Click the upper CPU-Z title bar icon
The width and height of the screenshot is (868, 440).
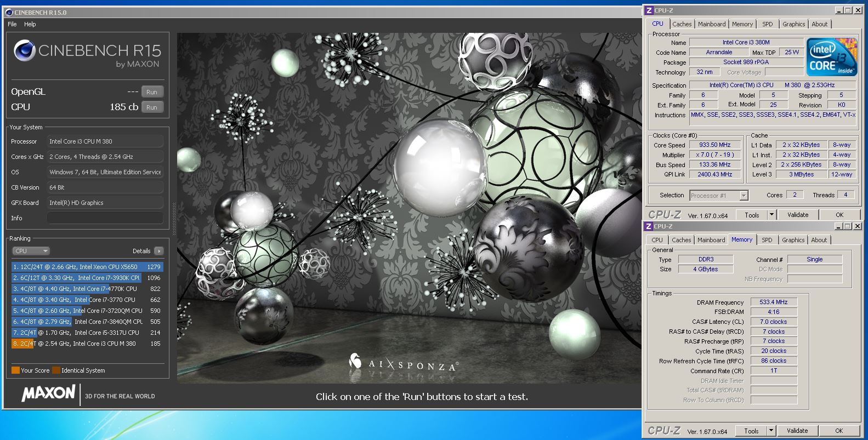coord(649,10)
